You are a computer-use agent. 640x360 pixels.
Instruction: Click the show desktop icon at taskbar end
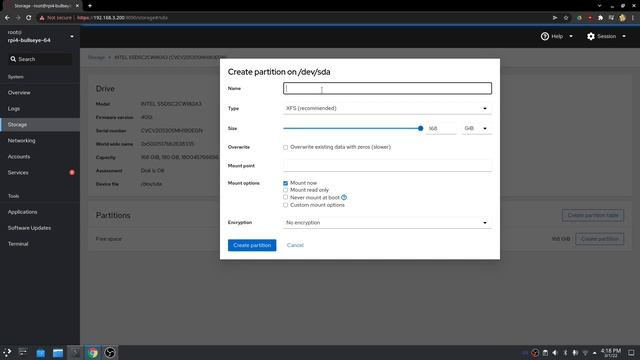pos(631,353)
